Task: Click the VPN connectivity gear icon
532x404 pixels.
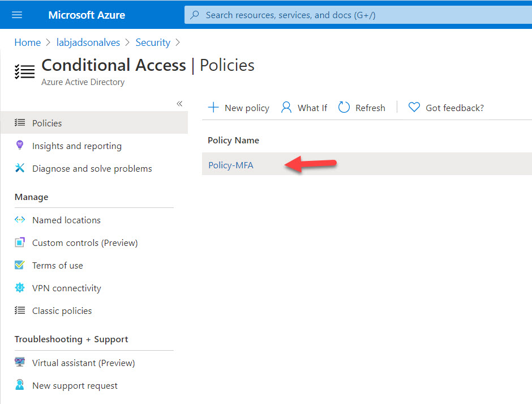Action: (x=20, y=288)
